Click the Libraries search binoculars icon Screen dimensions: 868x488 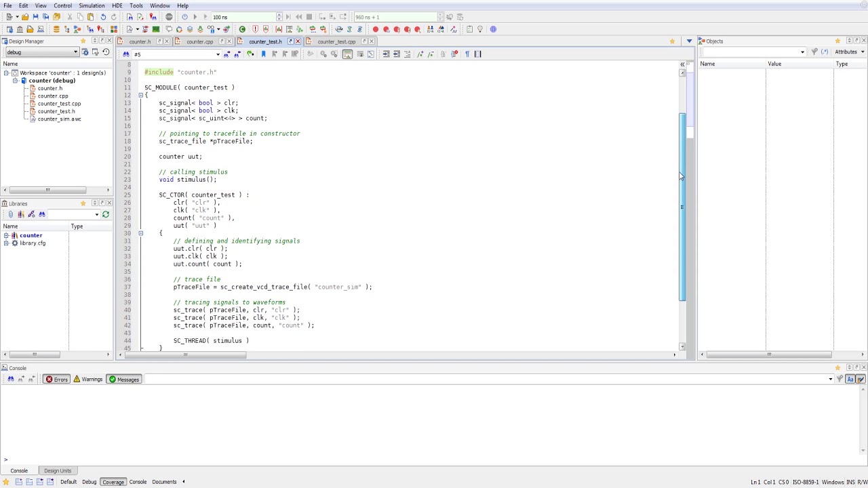coord(41,214)
